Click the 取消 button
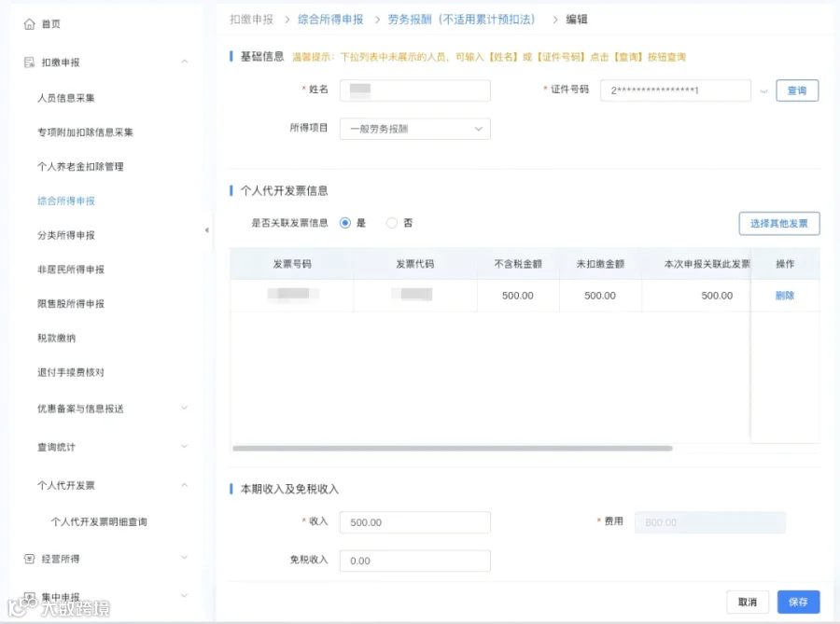 (748, 602)
